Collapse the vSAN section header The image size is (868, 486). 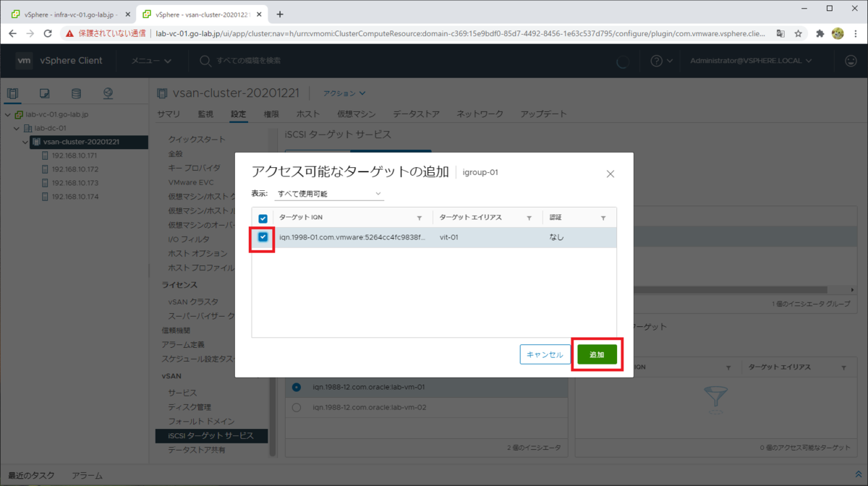(x=170, y=376)
